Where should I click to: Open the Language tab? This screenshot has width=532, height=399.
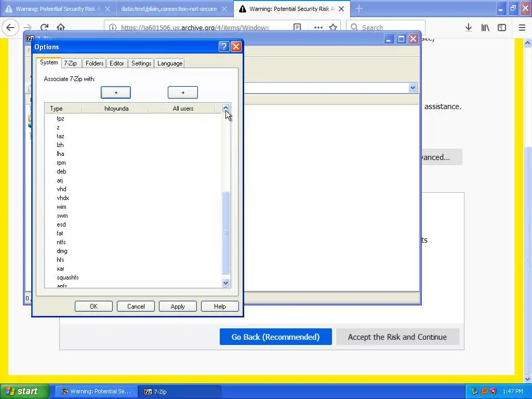(170, 63)
